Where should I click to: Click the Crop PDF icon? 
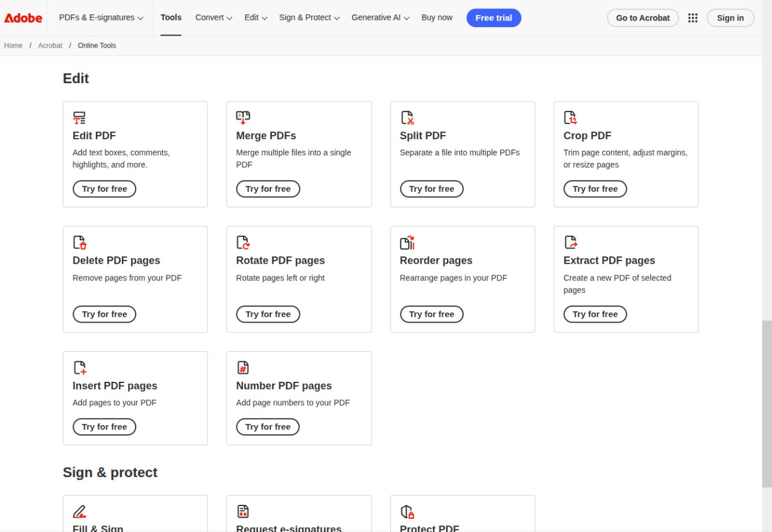(570, 118)
